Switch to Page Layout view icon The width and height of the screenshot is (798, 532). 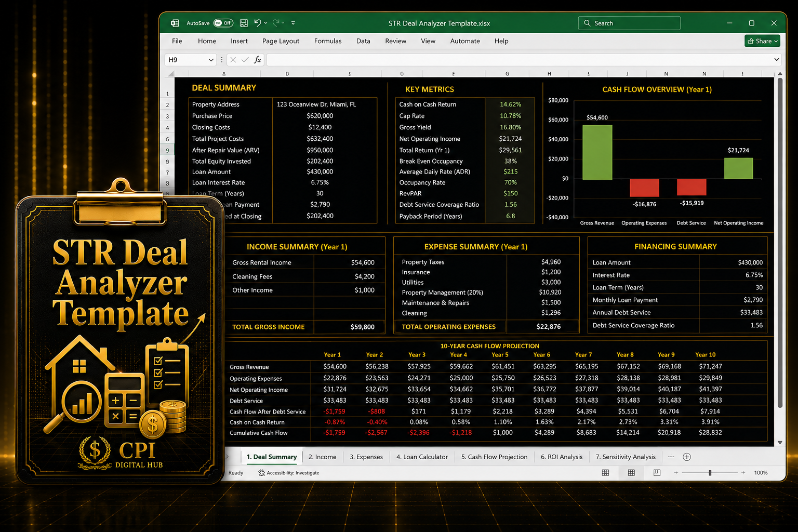pos(631,473)
